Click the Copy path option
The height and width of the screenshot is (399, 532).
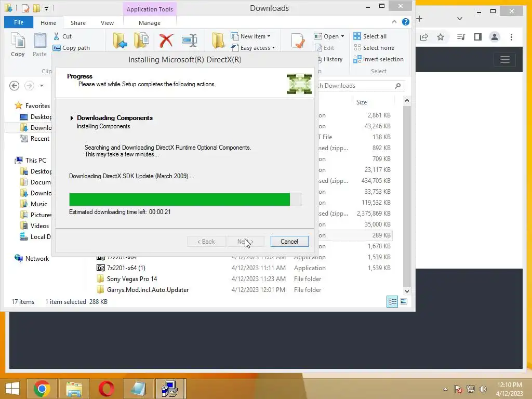(71, 48)
